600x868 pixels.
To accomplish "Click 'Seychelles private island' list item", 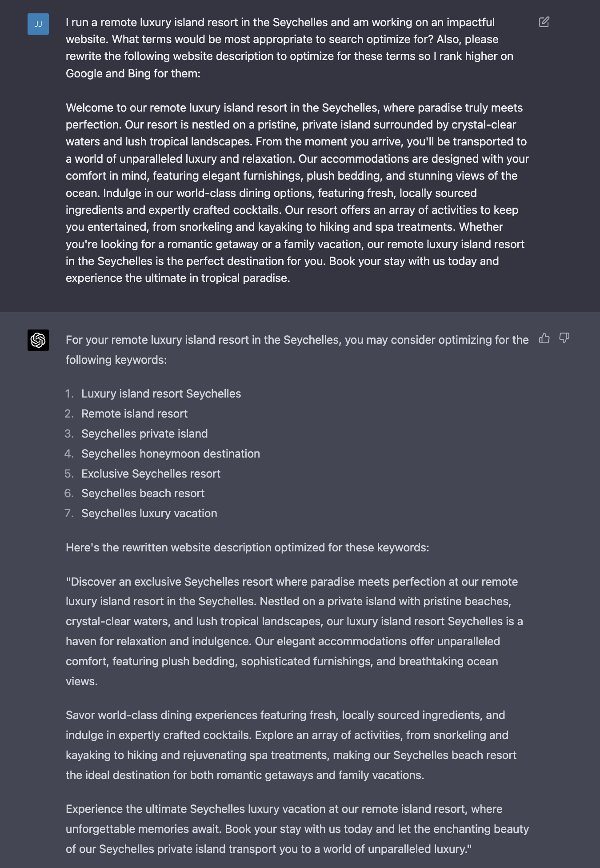I will pyautogui.click(x=144, y=434).
